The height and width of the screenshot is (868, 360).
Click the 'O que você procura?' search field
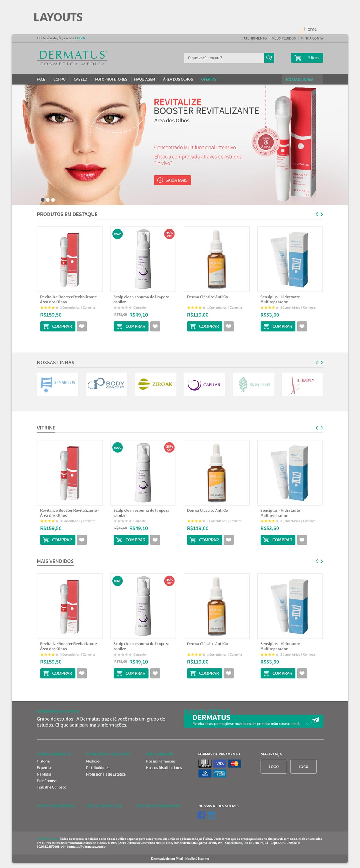pos(224,58)
